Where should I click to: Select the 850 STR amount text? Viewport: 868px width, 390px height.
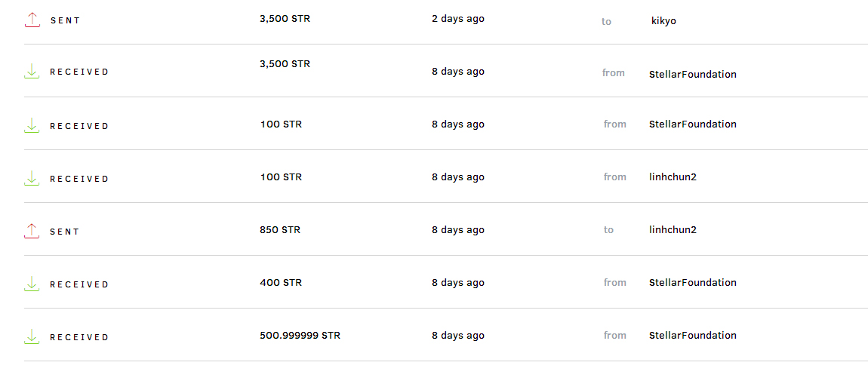click(280, 230)
